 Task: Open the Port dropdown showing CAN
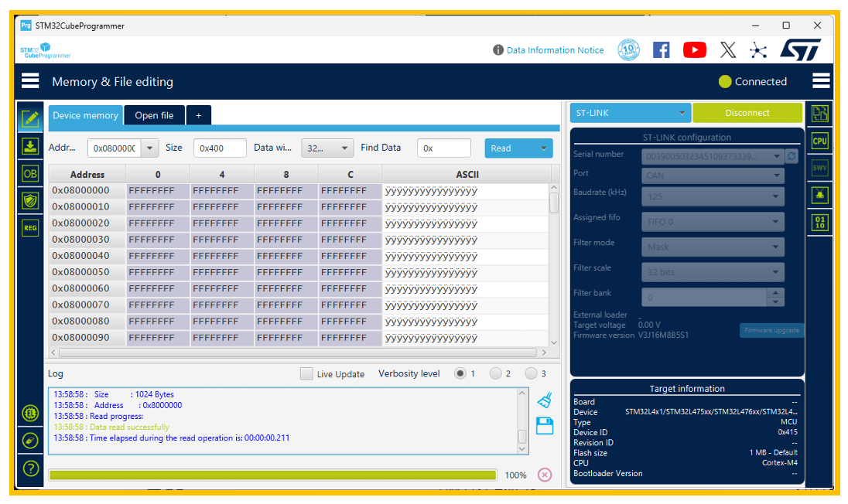[x=713, y=175]
